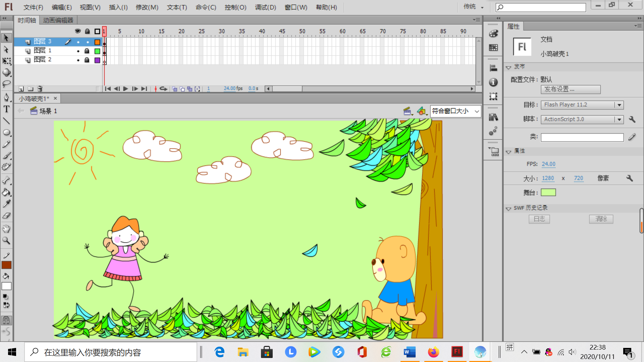Unlock 图层 2 via its lock icon
Screen dimensions: 644x362
tap(87, 60)
